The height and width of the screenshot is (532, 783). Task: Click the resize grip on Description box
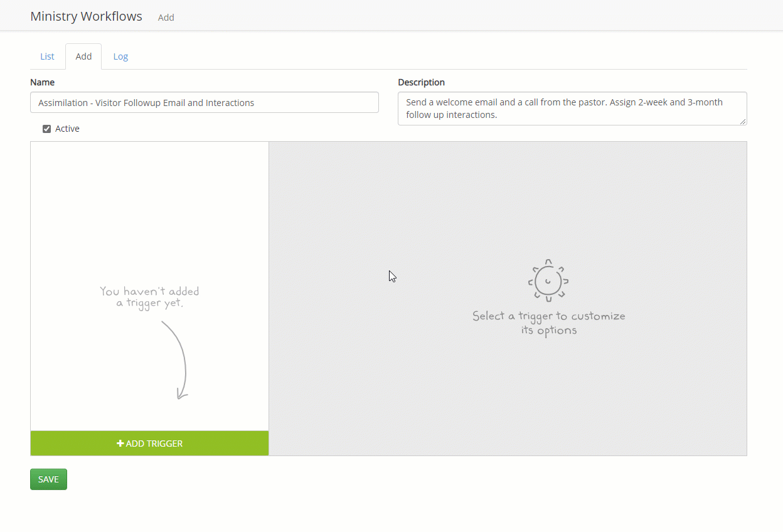[743, 121]
